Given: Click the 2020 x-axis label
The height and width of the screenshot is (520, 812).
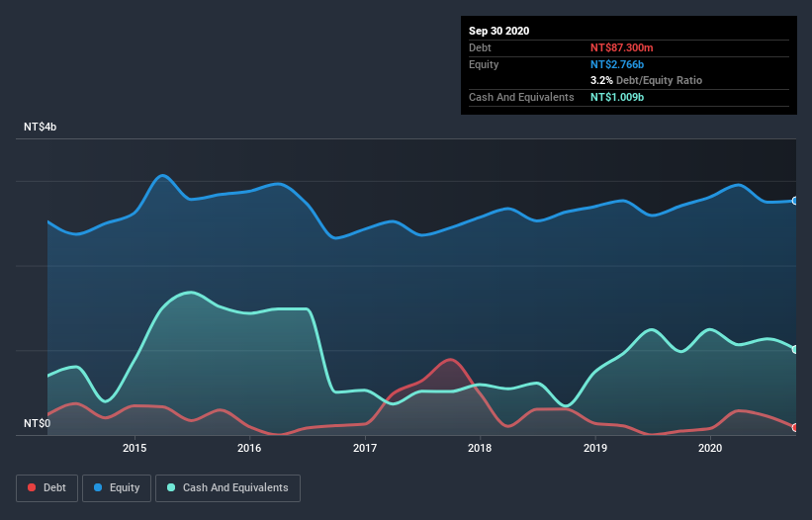Looking at the screenshot, I should (x=710, y=448).
